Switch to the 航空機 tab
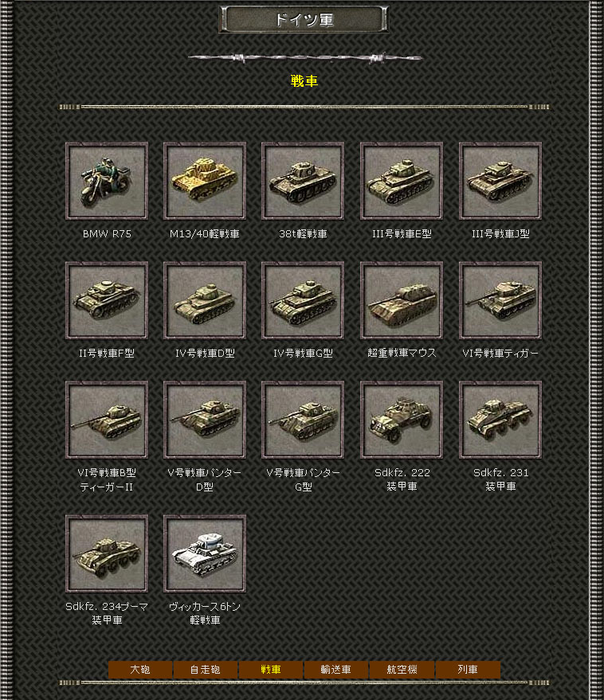 [402, 670]
